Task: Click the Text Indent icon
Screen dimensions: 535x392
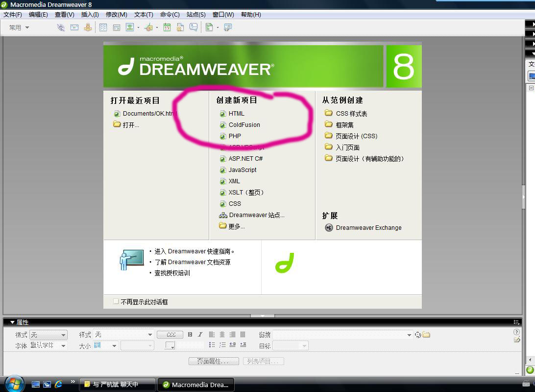Action: tap(243, 345)
